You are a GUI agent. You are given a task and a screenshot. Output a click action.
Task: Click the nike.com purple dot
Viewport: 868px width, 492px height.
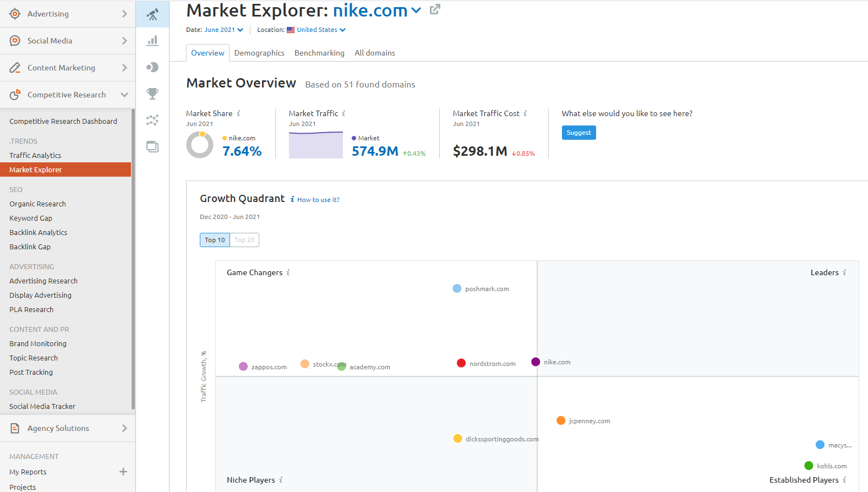click(x=536, y=362)
